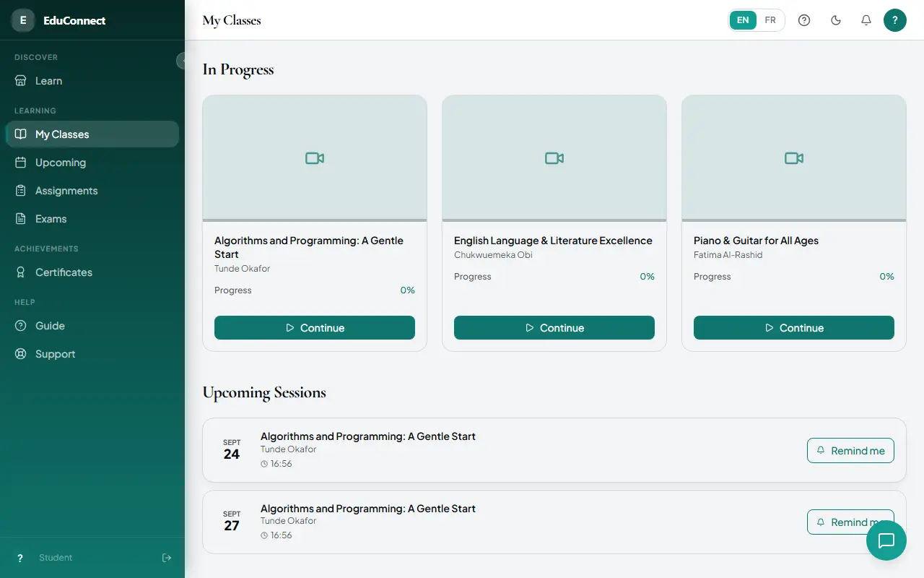Continue English Language & Literature Excellence course
This screenshot has width=924, height=578.
coord(554,327)
